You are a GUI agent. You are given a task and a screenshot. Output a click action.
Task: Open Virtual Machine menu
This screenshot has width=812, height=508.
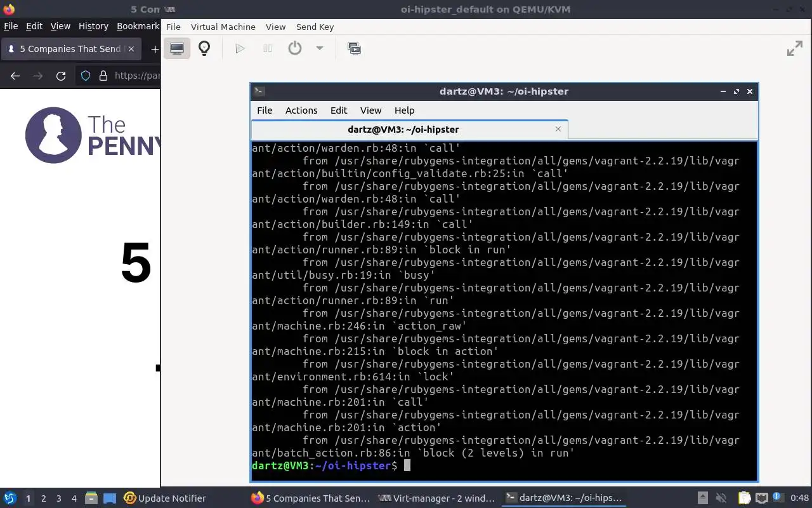(x=223, y=27)
